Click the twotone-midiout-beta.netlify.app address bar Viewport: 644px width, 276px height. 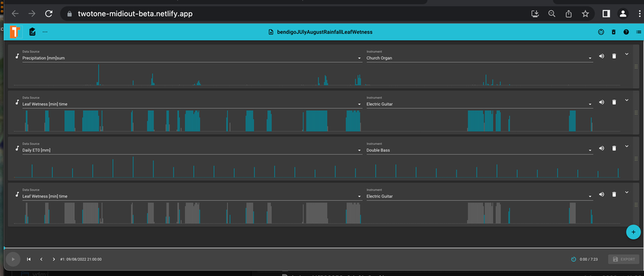tap(135, 13)
